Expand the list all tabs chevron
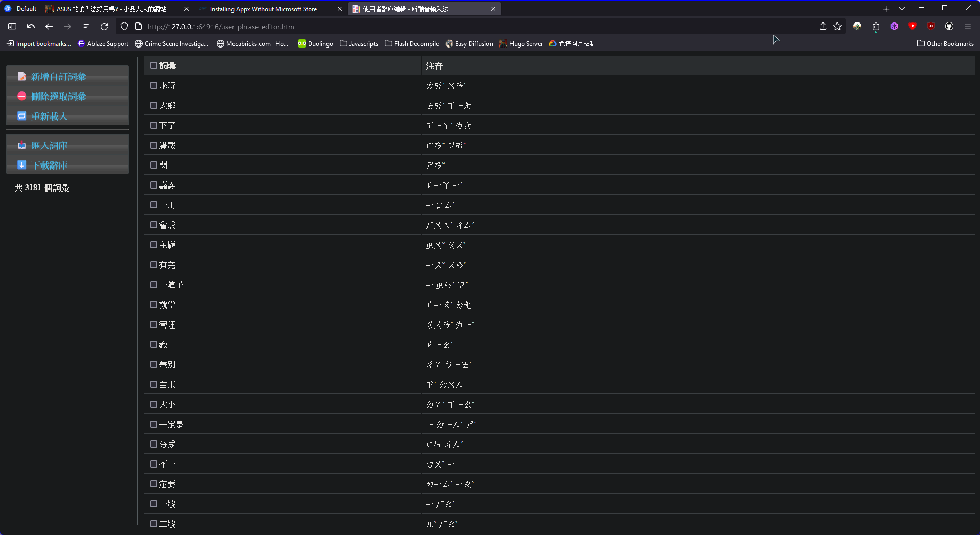This screenshot has width=980, height=535. point(902,9)
